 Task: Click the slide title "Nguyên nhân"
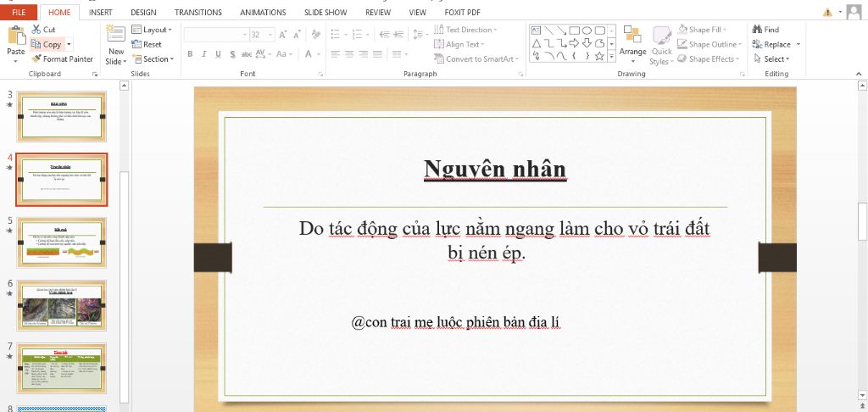click(x=495, y=169)
